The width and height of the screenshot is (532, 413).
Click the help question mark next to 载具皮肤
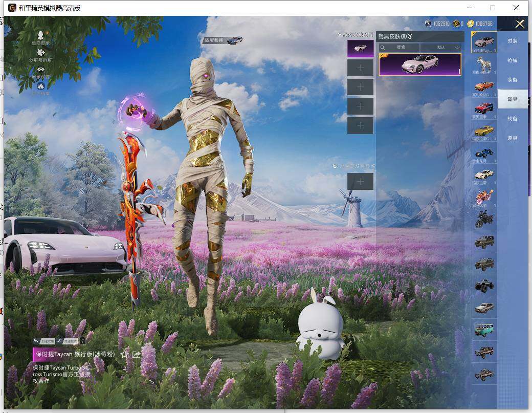[x=410, y=36]
